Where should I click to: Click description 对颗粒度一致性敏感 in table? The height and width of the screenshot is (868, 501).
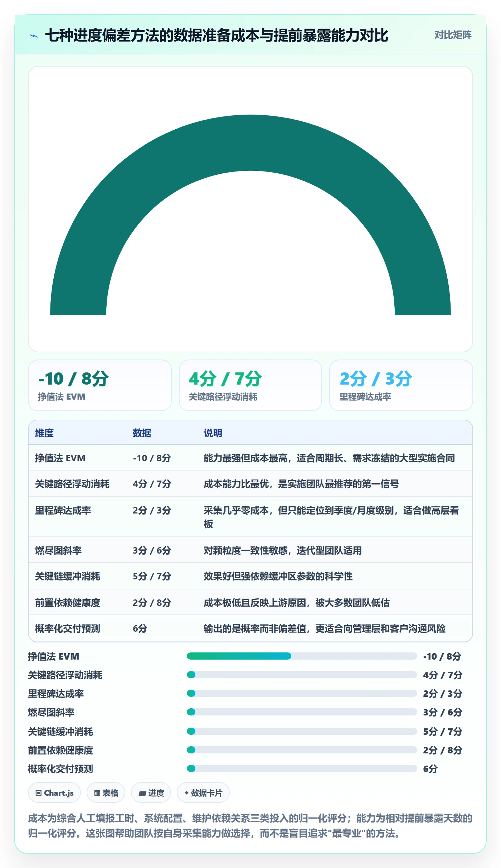(x=283, y=550)
